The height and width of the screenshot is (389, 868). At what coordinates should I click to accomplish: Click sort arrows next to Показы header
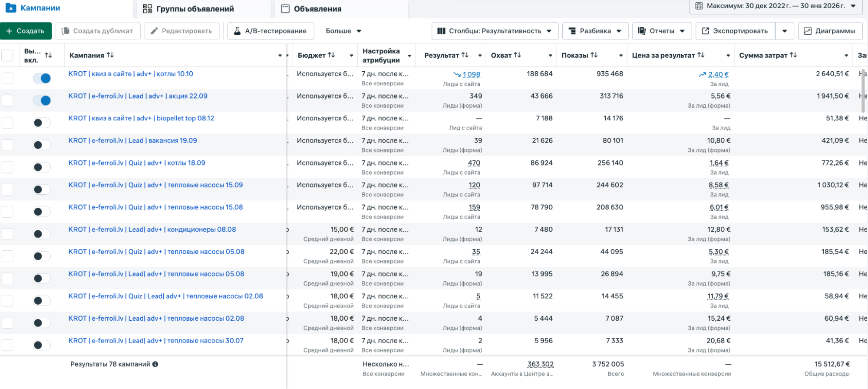tap(594, 55)
